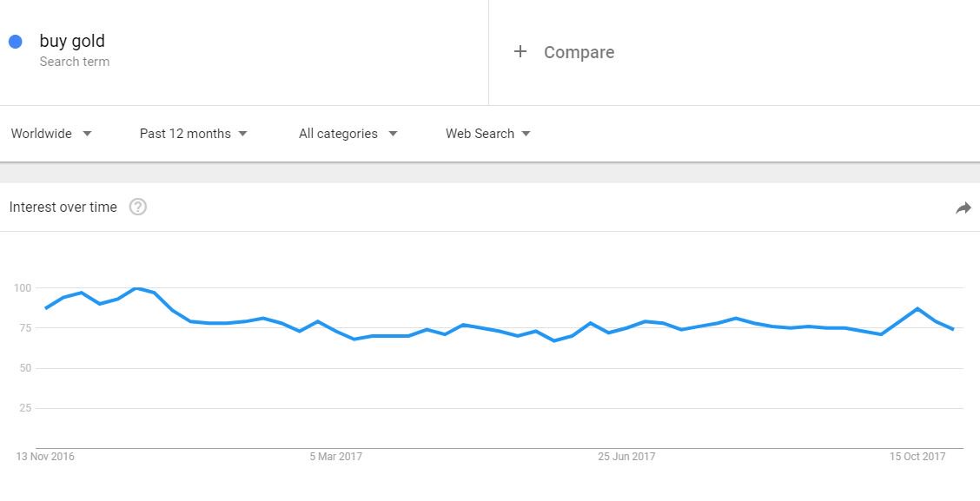Edit the buy gold search term

coord(72,41)
